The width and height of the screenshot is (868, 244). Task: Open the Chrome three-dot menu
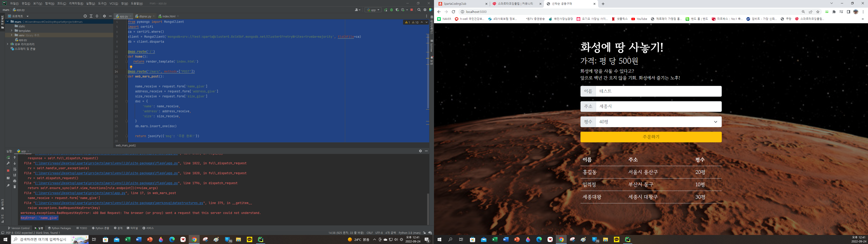click(863, 12)
